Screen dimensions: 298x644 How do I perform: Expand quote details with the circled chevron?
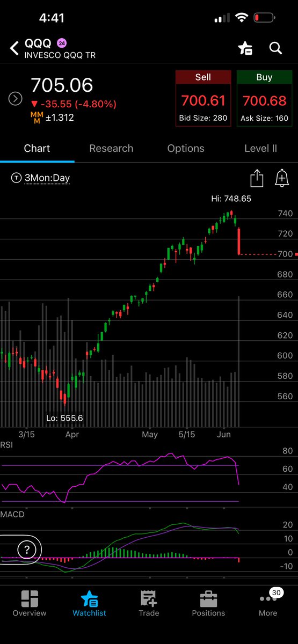point(16,99)
